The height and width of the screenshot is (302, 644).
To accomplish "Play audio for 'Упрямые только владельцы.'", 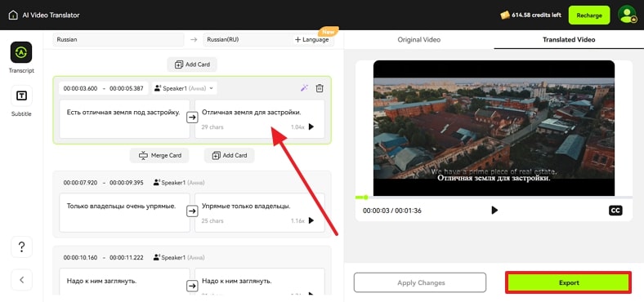I will coord(311,220).
